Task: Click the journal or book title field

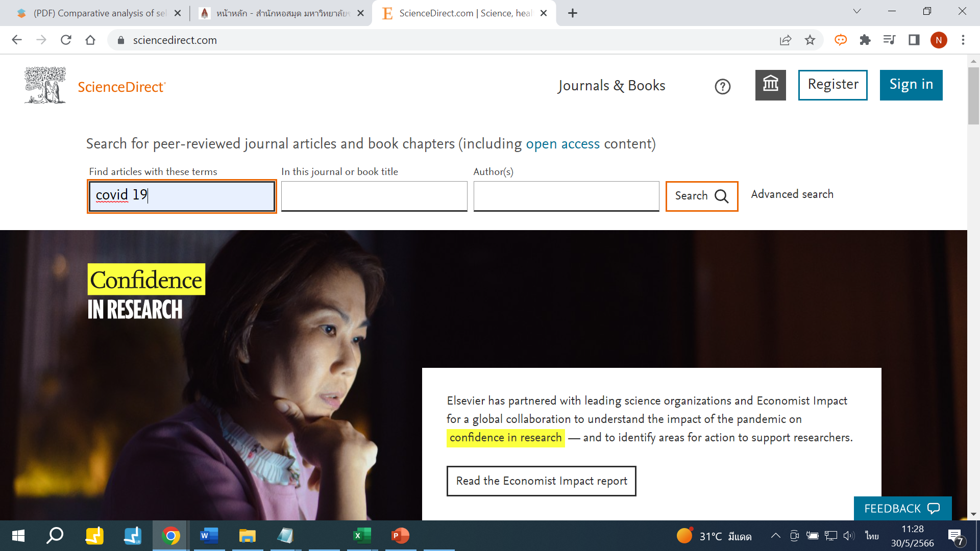Action: pos(374,196)
